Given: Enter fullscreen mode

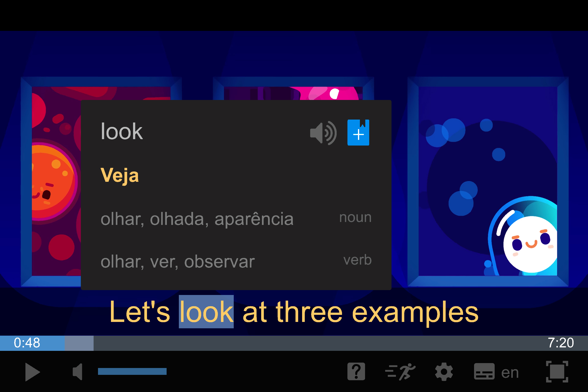Looking at the screenshot, I should click(557, 372).
